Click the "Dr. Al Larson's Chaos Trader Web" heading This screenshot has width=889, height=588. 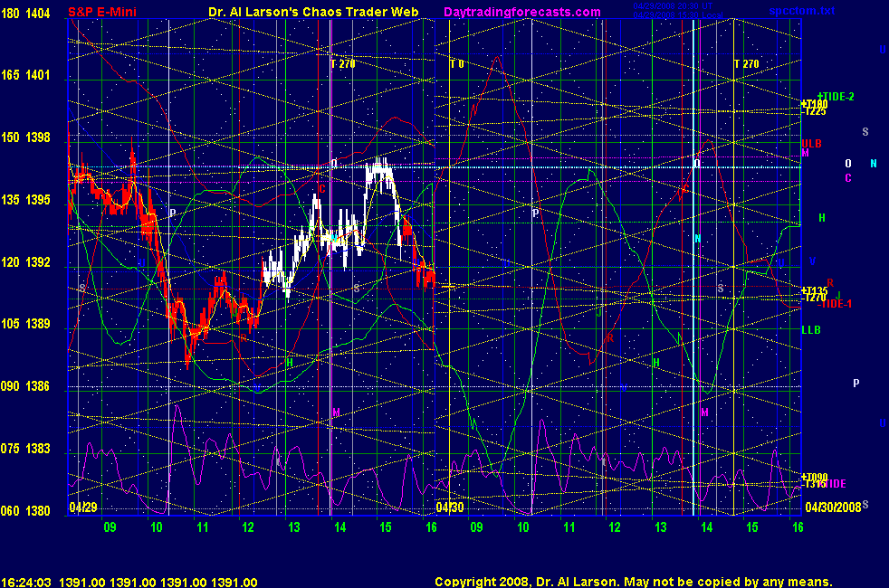point(313,12)
